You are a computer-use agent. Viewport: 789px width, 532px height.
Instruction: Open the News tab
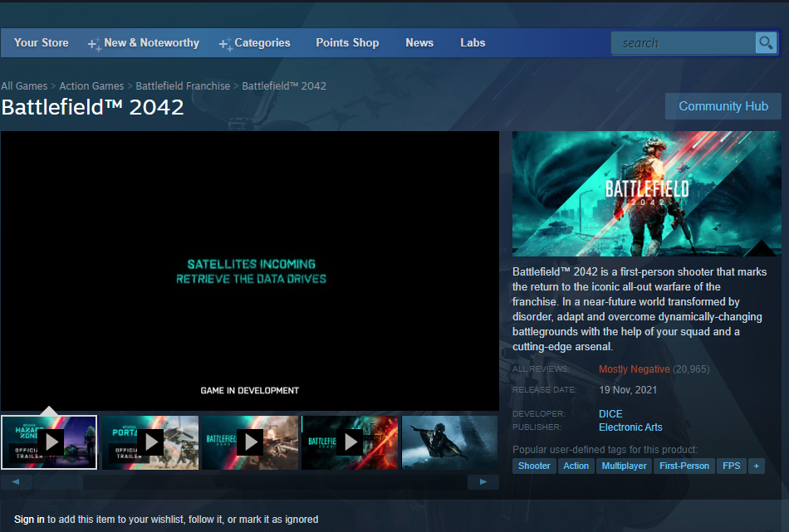coord(419,42)
